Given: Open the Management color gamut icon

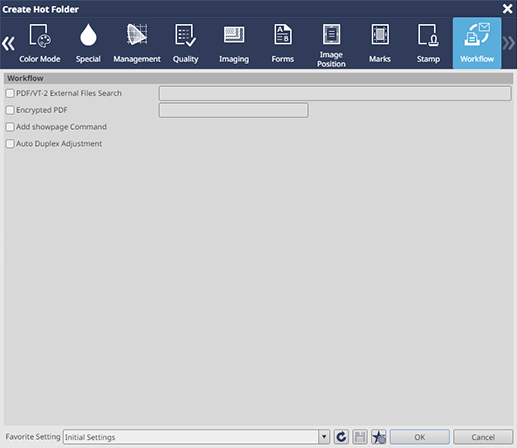Looking at the screenshot, I should click(137, 34).
